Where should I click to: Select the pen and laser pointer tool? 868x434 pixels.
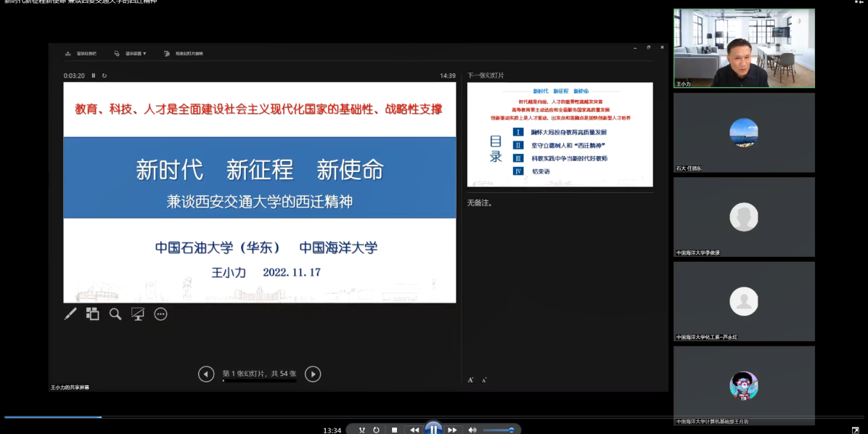coord(70,314)
